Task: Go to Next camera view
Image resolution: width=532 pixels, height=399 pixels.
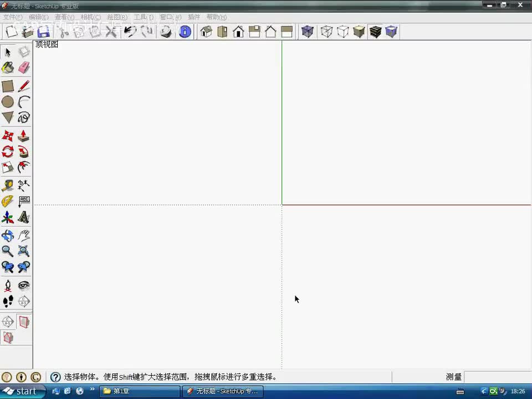Action: (x=24, y=267)
